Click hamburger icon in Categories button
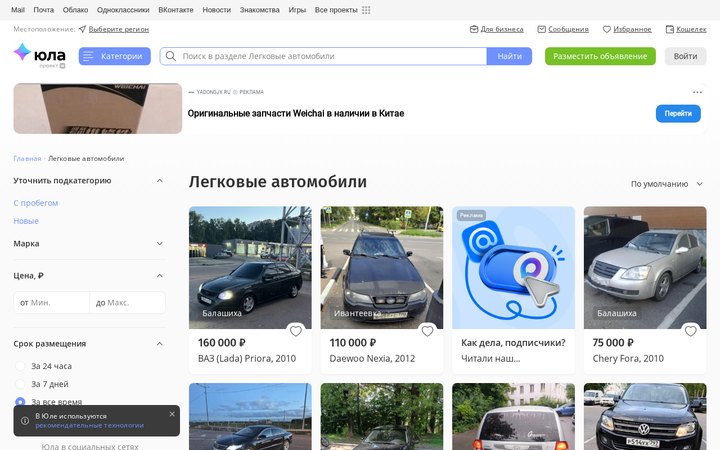 click(x=88, y=56)
